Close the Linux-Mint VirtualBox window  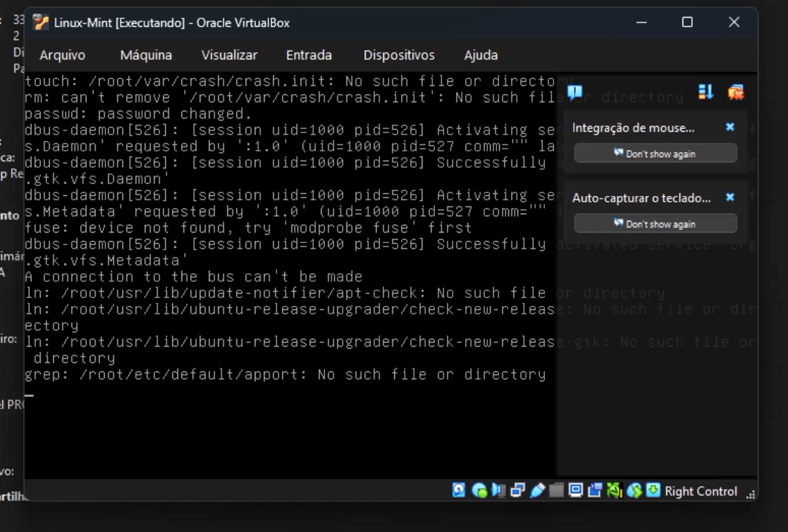click(734, 22)
